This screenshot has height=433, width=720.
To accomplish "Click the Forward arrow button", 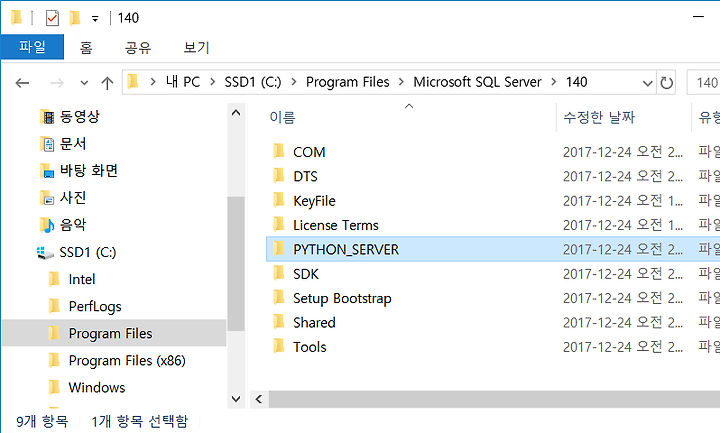I will click(57, 83).
